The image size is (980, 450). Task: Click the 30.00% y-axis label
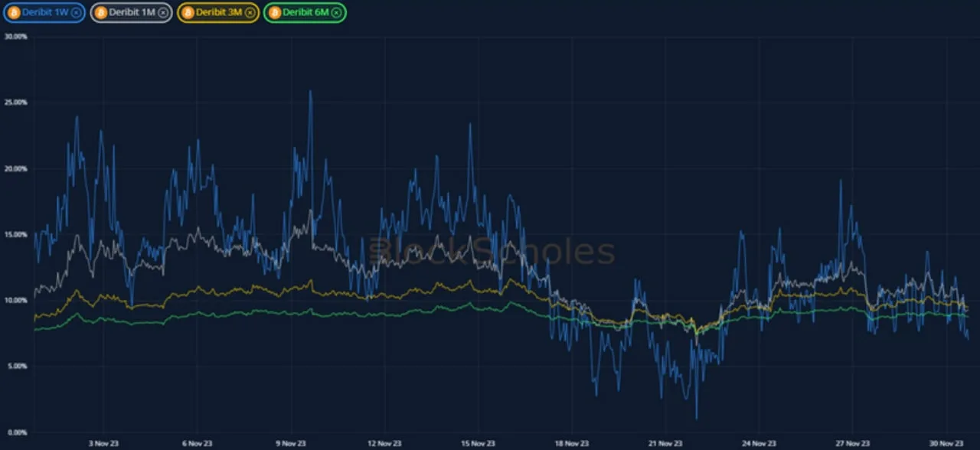17,36
